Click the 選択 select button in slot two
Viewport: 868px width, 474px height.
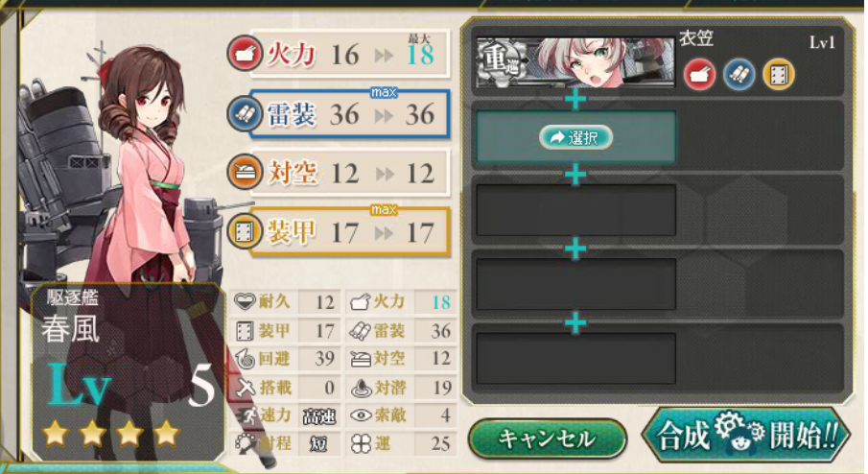point(575,137)
